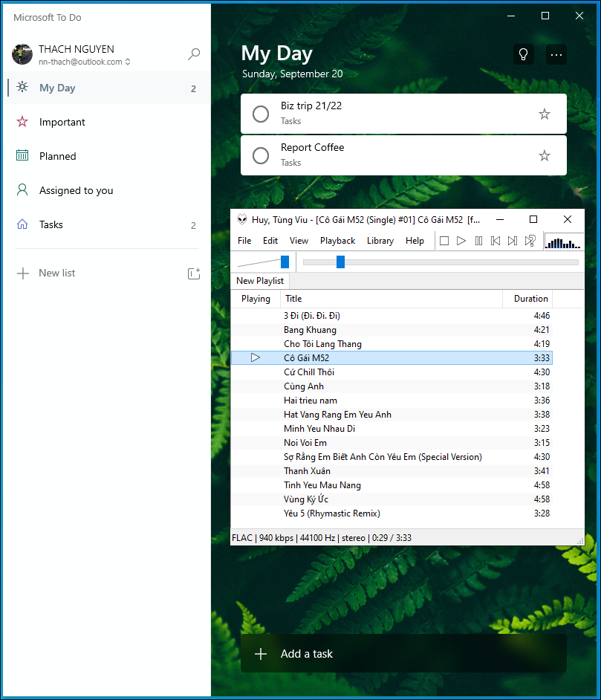Image resolution: width=601 pixels, height=700 pixels.
Task: Pause the current song
Action: coord(478,241)
